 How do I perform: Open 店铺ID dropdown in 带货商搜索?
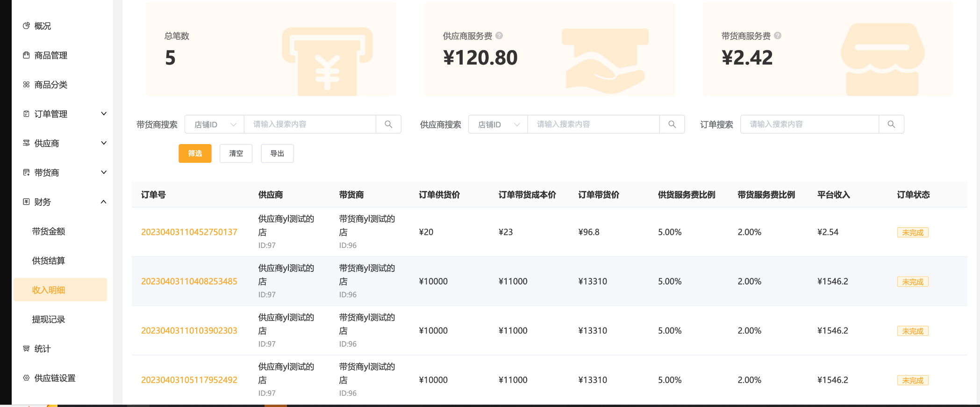coord(215,124)
